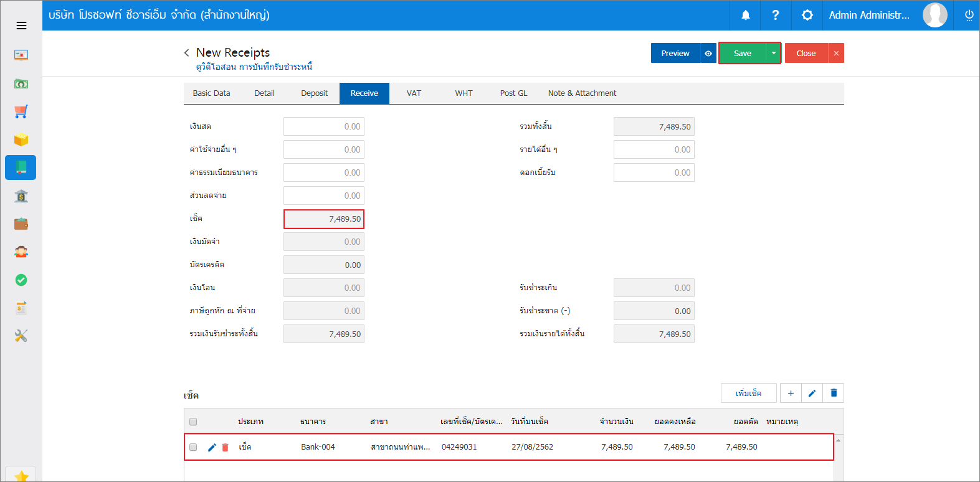Click Admin Administr... user name
The width and height of the screenshot is (980, 482).
click(x=868, y=15)
